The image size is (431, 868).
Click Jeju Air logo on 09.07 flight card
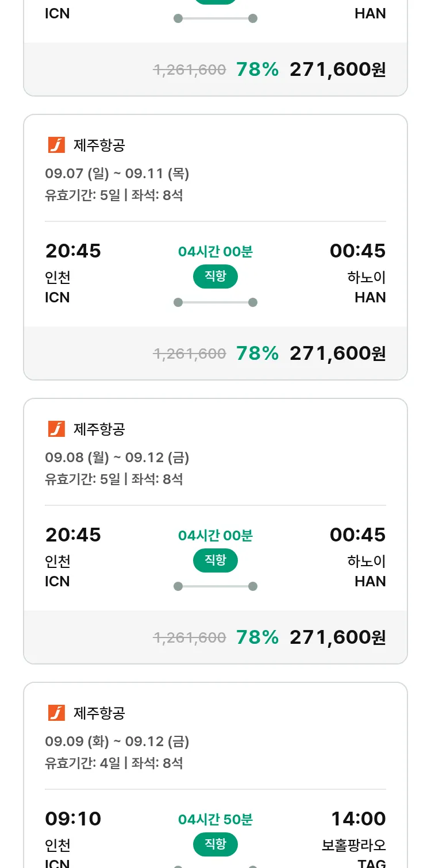(56, 145)
